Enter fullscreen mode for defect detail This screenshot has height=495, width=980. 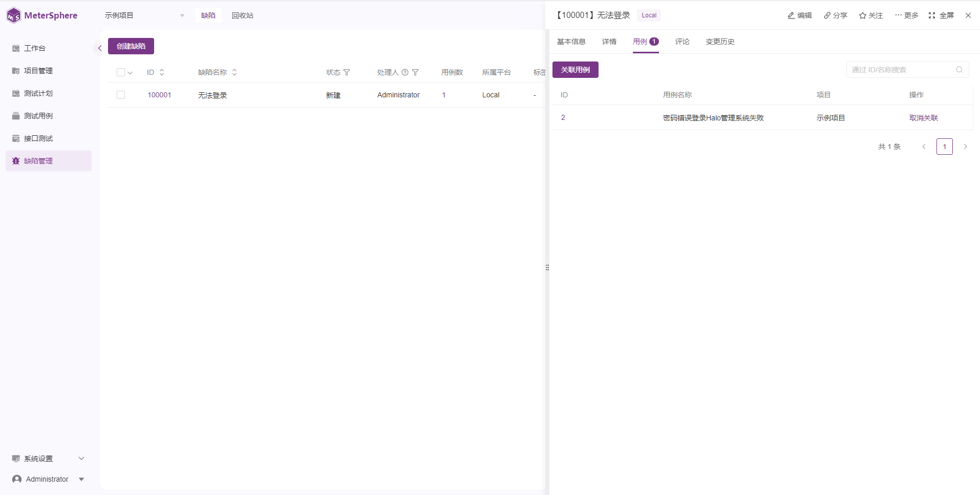[x=932, y=15]
